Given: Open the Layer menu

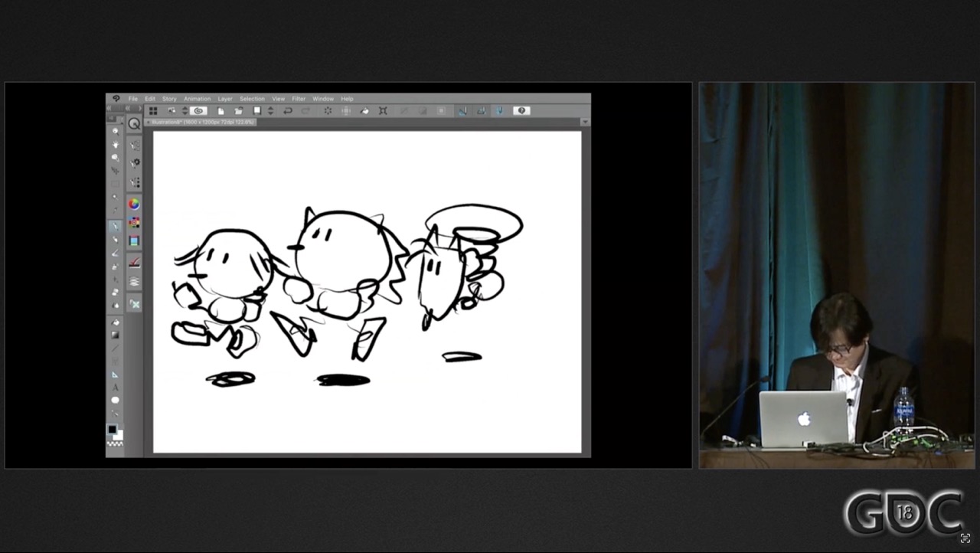Looking at the screenshot, I should coord(225,99).
